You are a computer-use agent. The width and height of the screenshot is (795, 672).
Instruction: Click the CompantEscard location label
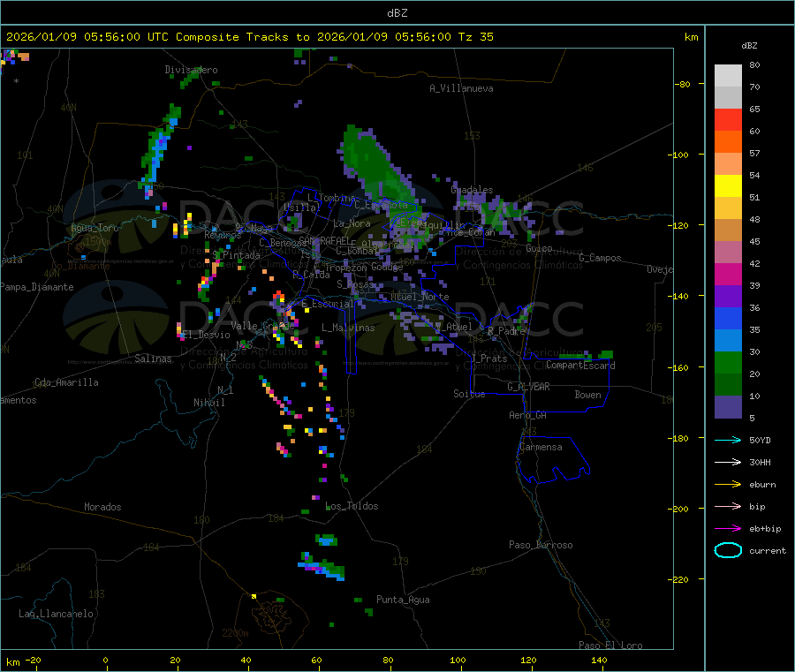pos(580,365)
